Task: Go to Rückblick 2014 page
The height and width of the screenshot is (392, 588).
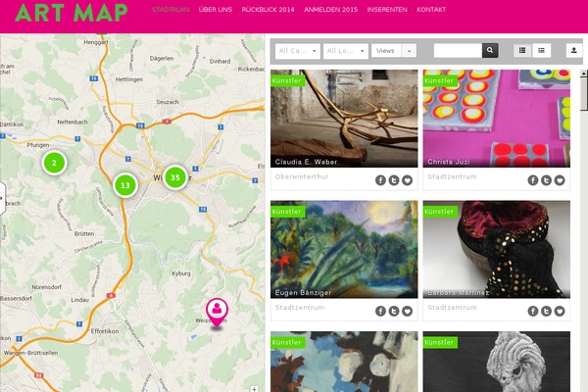Action: coord(268,10)
